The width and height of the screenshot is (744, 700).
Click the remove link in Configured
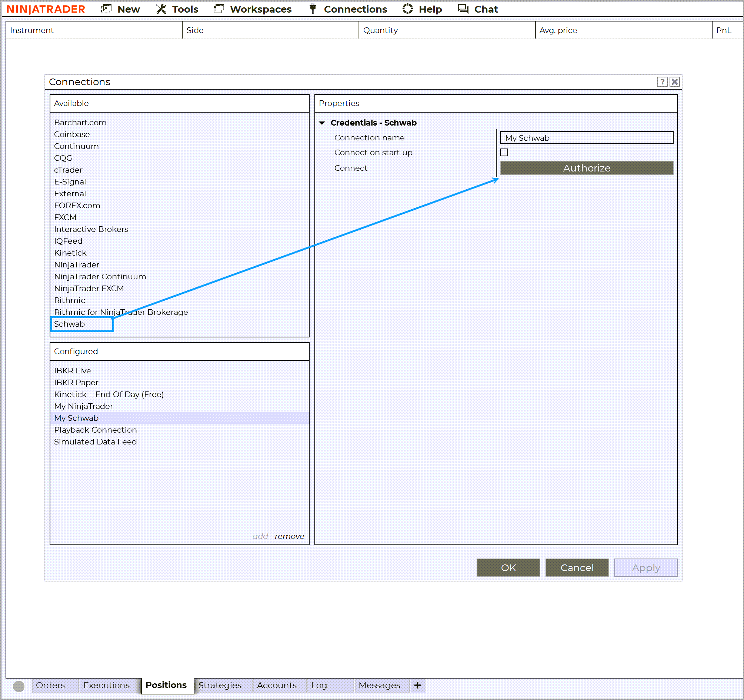click(289, 536)
